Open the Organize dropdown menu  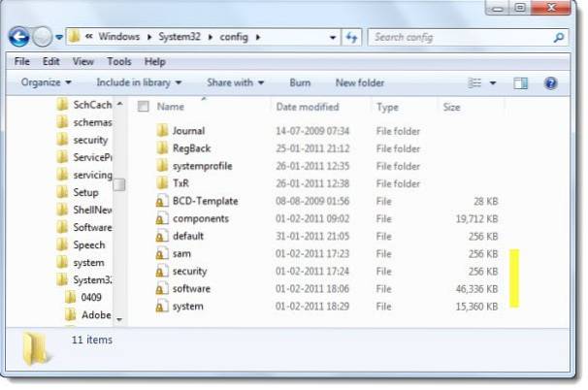click(44, 83)
